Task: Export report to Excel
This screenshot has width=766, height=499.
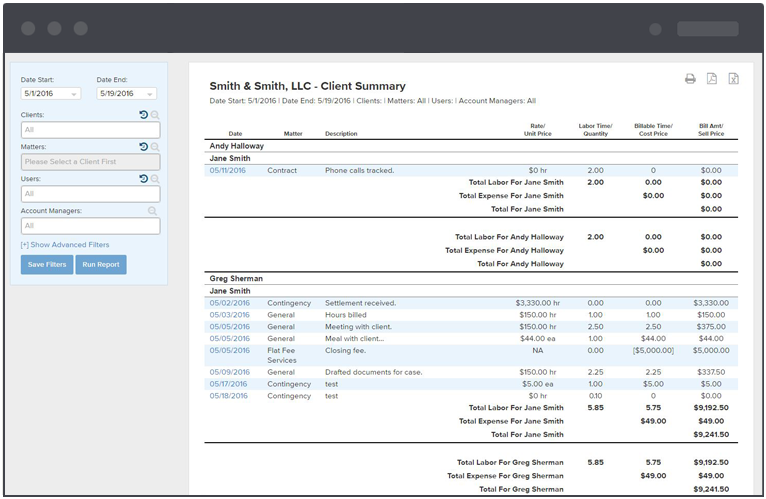Action: pyautogui.click(x=733, y=79)
